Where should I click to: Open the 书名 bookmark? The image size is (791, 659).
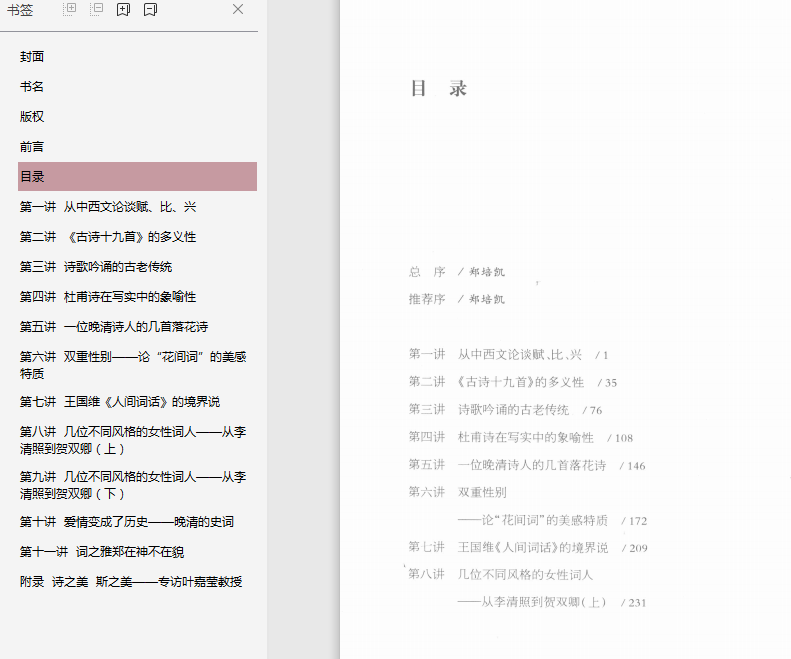(x=32, y=86)
